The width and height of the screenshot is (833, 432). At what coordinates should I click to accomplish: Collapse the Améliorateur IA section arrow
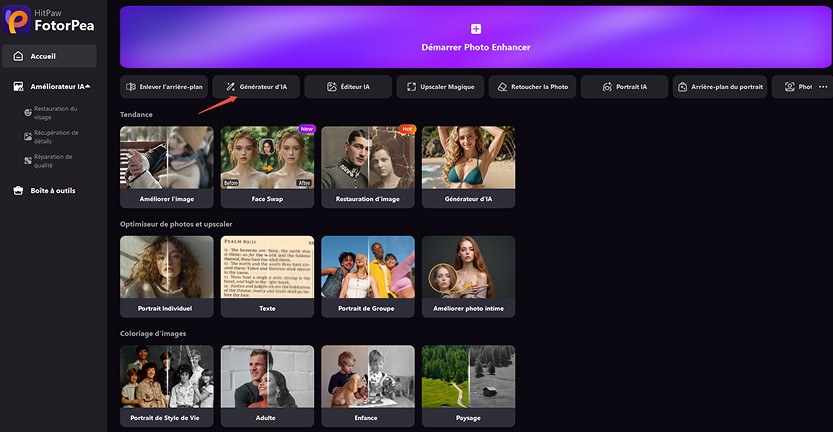pyautogui.click(x=88, y=86)
